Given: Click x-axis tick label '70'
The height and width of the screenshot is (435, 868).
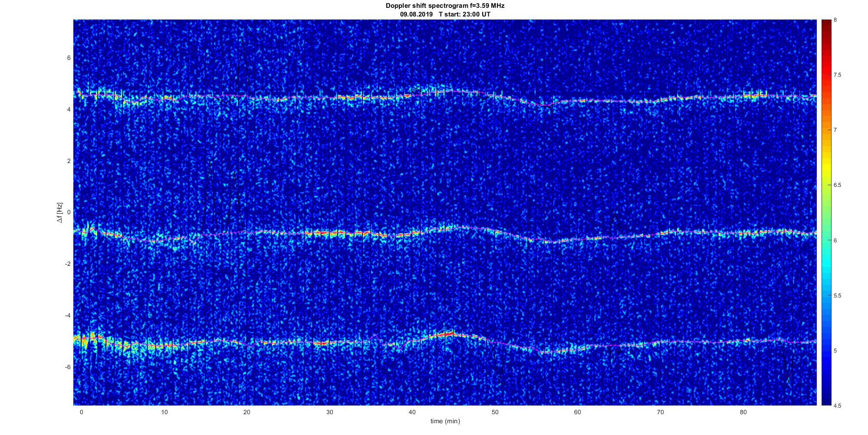Looking at the screenshot, I should 661,412.
